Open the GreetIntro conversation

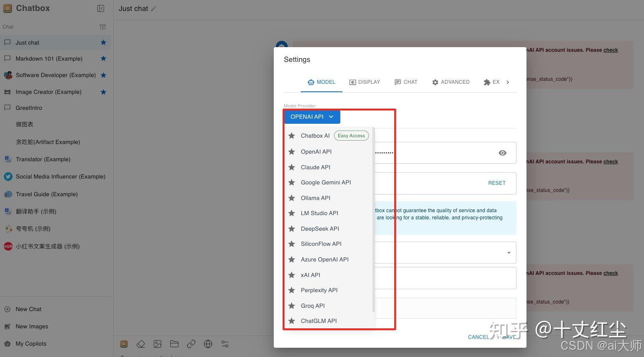coord(56,108)
